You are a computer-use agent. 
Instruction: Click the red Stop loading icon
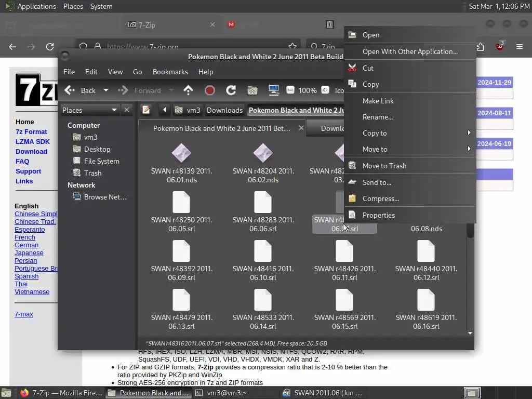click(x=210, y=90)
